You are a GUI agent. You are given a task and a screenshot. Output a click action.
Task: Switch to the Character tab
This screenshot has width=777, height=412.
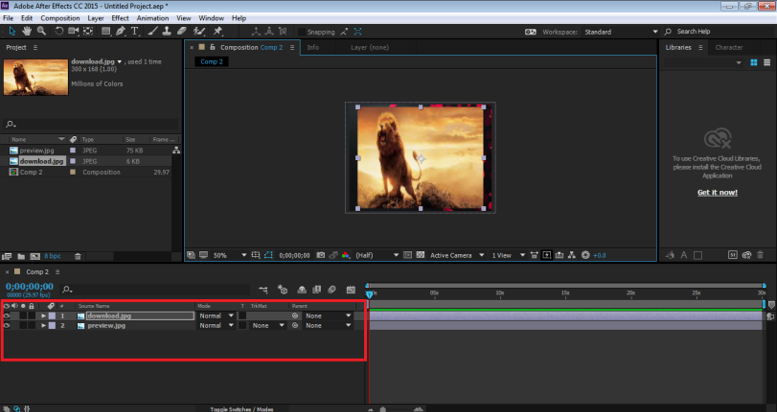[728, 47]
